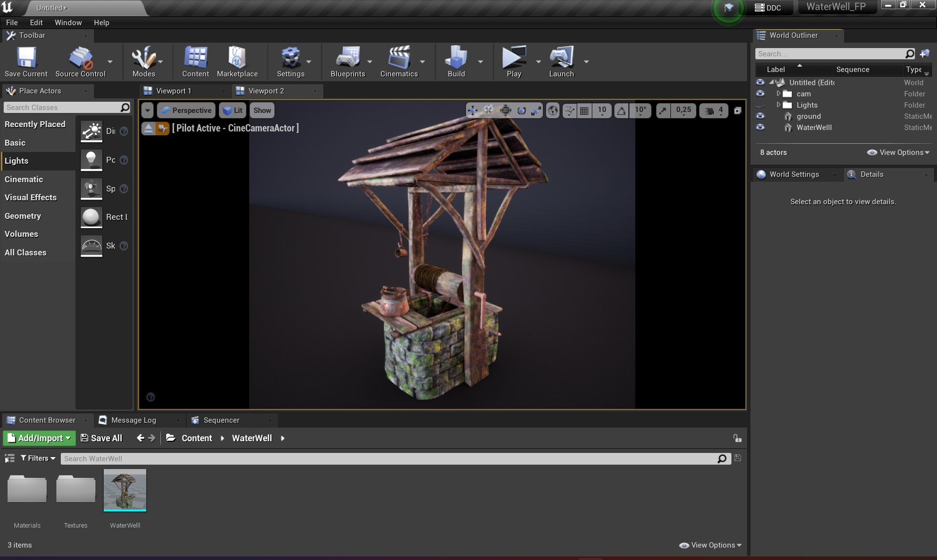Toggle visibility of the WaterWelll actor
This screenshot has height=560, width=937.
[760, 128]
